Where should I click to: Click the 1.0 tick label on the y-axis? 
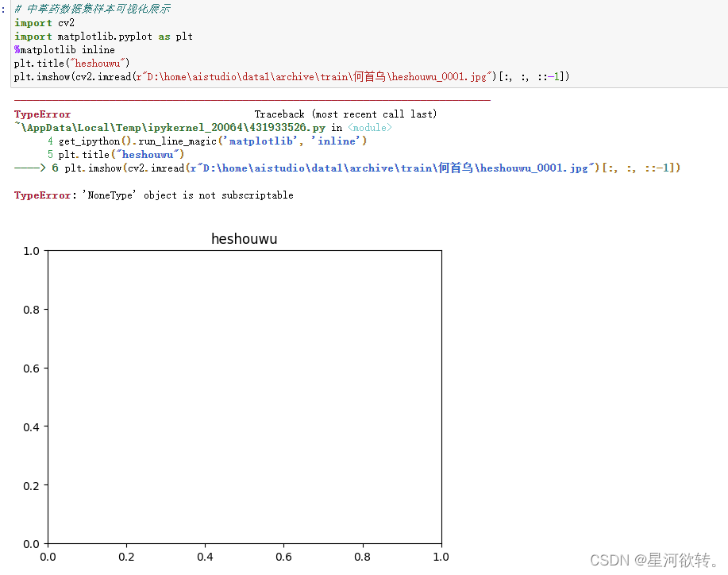[x=30, y=250]
